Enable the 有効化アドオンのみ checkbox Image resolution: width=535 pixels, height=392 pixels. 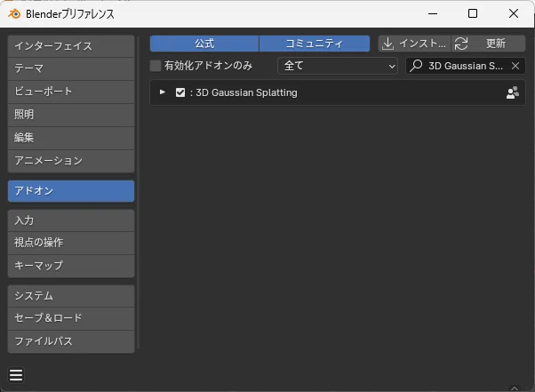[x=156, y=66]
